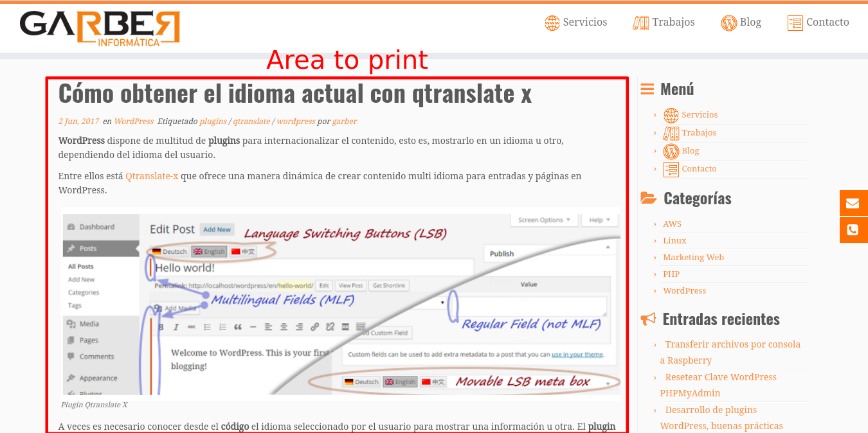
Task: Click the globe icon beside Servicios in header
Action: click(x=552, y=23)
